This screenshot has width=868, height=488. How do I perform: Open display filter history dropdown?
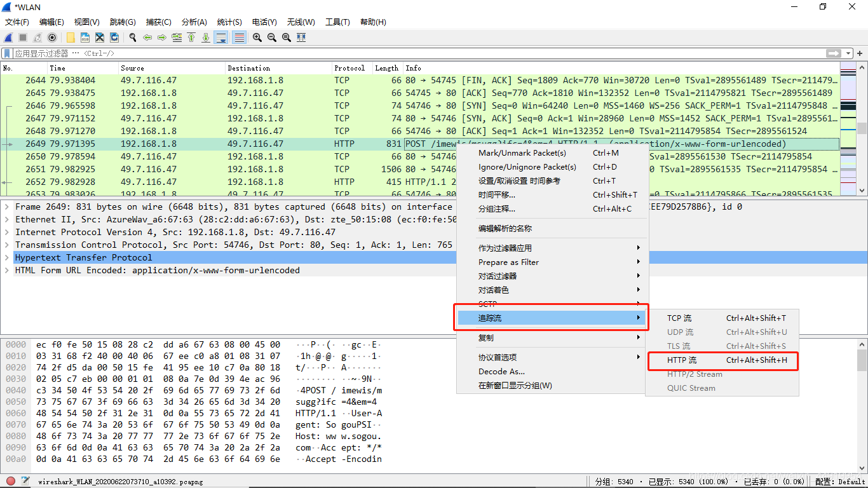pos(848,53)
